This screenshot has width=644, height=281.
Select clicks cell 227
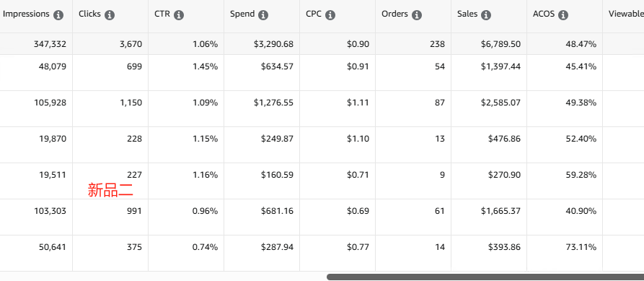pos(134,175)
